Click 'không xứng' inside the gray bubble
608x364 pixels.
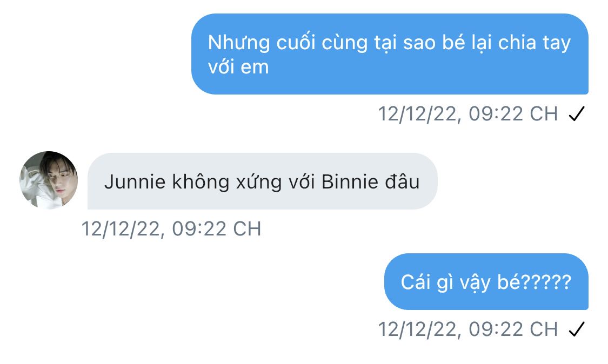(x=227, y=182)
